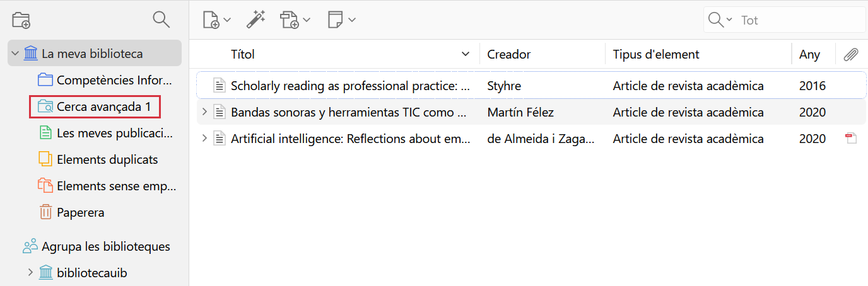Open the collection search magnifier icon
The height and width of the screenshot is (286, 868).
[161, 20]
